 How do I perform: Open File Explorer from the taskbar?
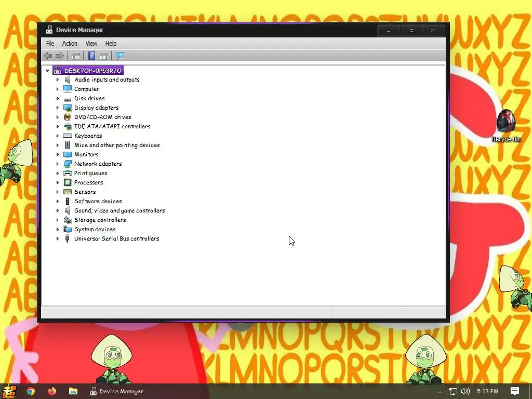(x=73, y=391)
